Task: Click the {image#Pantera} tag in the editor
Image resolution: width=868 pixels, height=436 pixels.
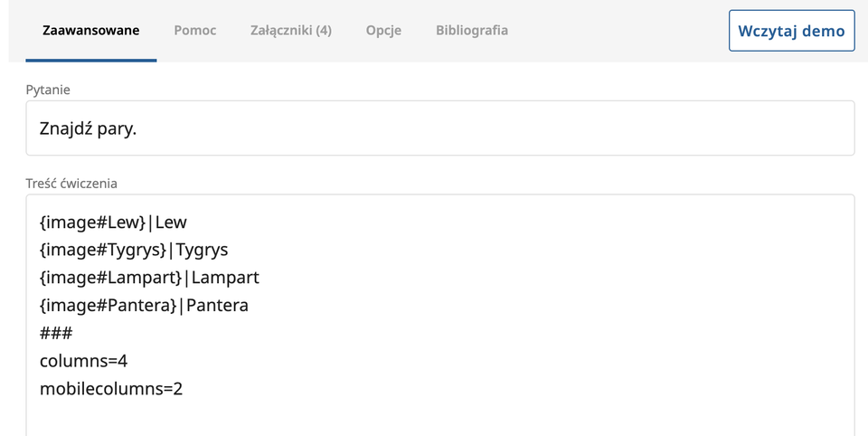Action: click(x=108, y=306)
